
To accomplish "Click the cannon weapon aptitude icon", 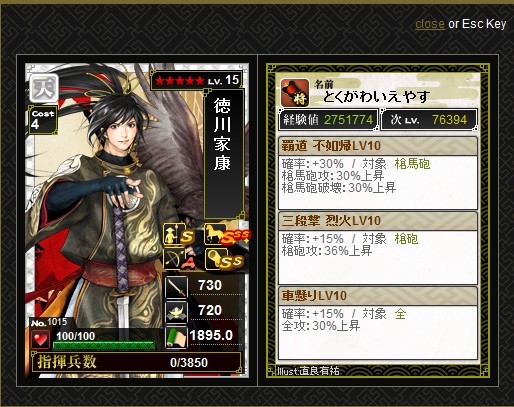I will 215,259.
